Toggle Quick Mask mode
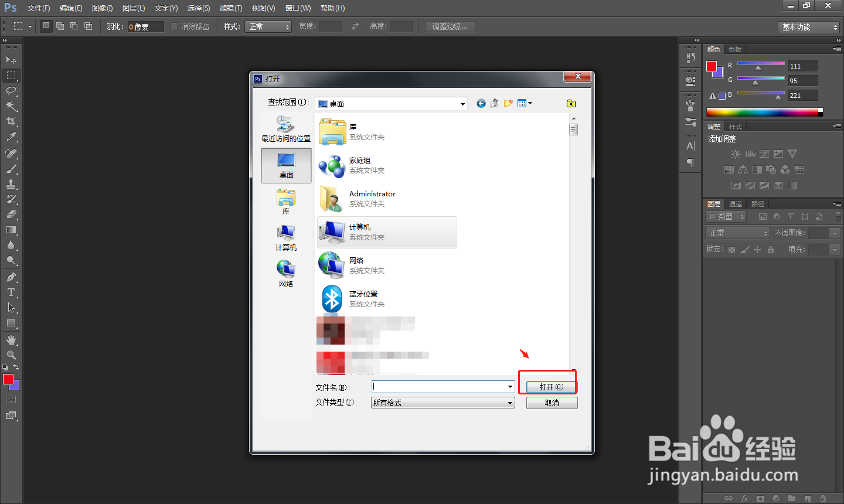Viewport: 844px width, 504px height. coord(11,400)
